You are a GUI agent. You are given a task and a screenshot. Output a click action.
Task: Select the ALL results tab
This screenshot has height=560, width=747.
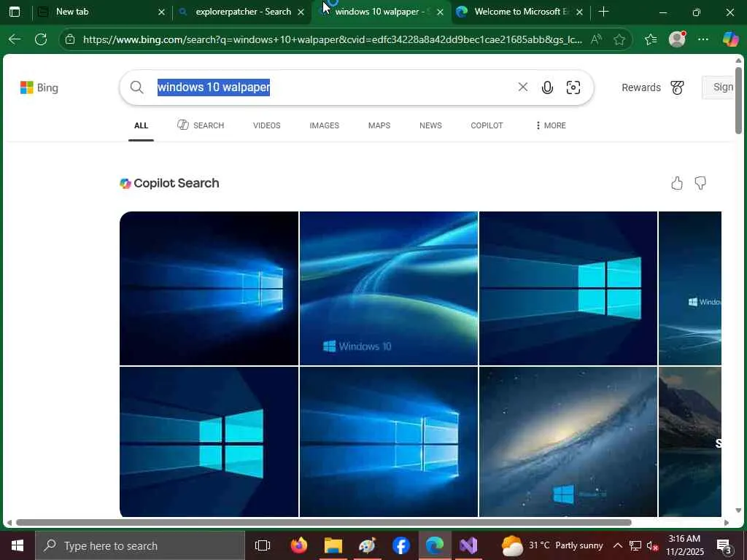point(141,125)
